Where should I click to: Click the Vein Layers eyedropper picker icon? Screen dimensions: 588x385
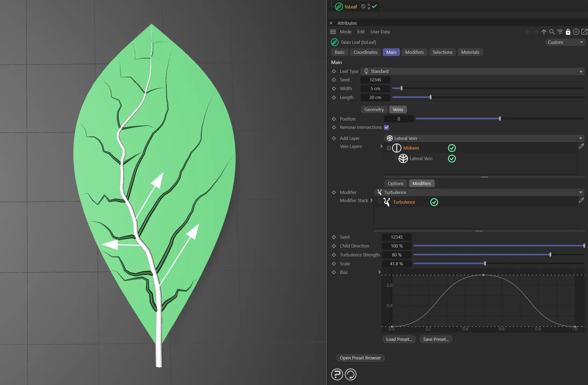click(x=581, y=146)
